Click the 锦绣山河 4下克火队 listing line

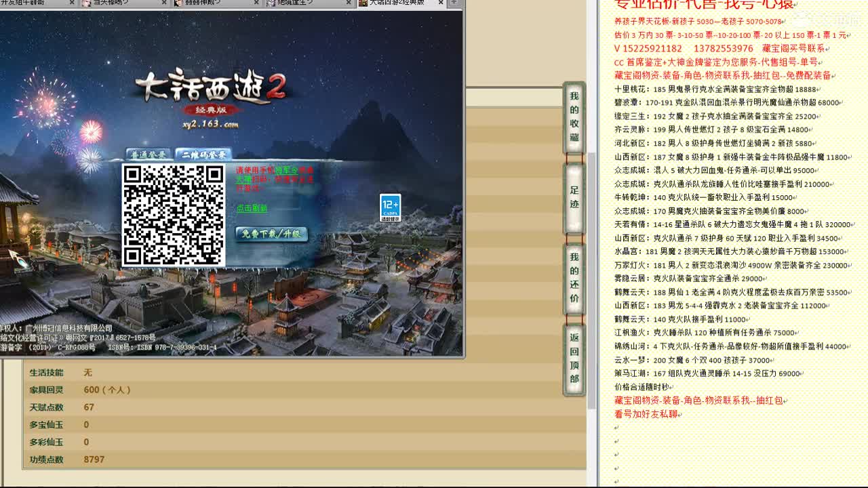click(x=731, y=346)
